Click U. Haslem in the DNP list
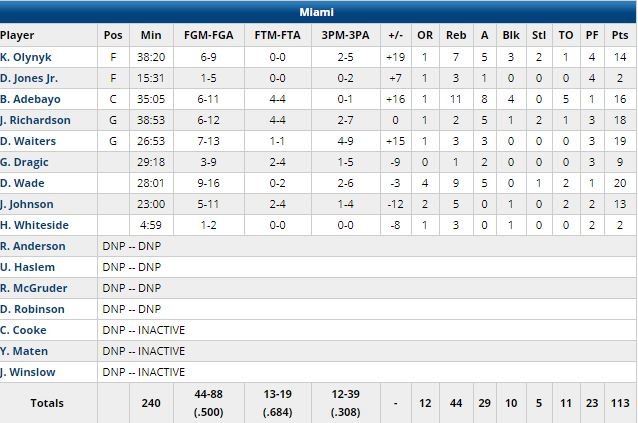638x423 pixels. pyautogui.click(x=27, y=267)
